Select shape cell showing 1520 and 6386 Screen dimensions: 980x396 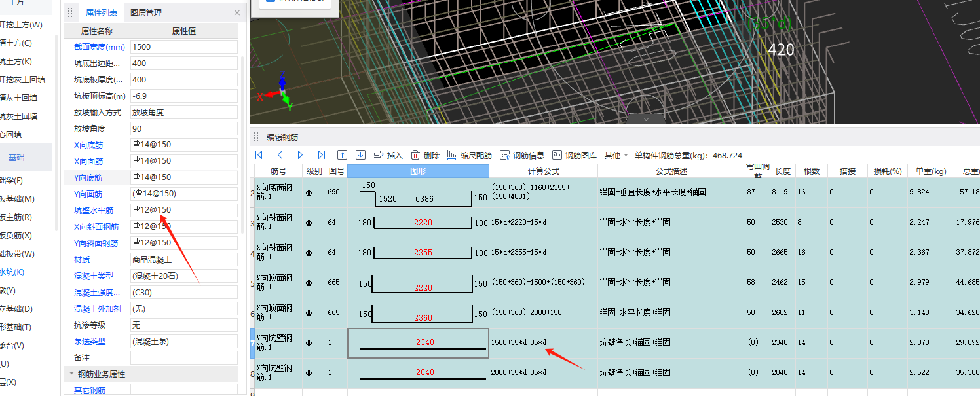pos(418,192)
